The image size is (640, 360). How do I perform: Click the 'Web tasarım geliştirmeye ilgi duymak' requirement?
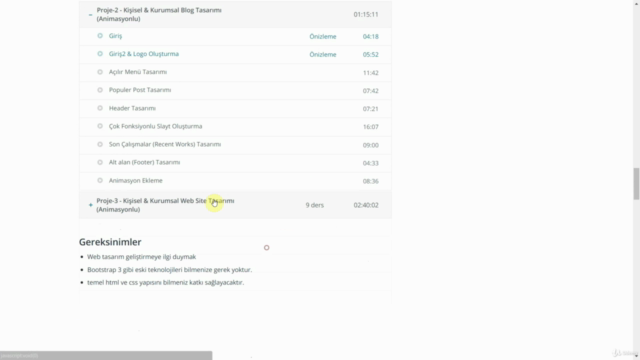click(142, 257)
